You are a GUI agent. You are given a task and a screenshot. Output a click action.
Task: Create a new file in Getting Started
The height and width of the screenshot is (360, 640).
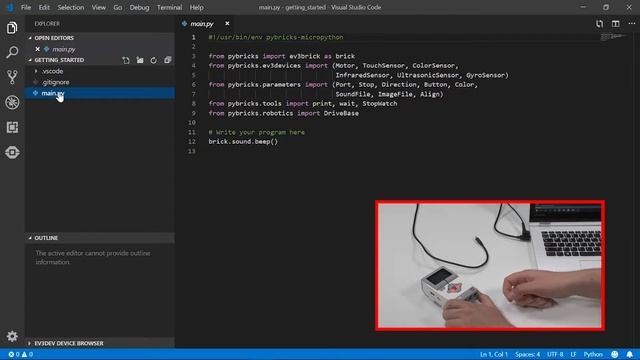pos(126,60)
